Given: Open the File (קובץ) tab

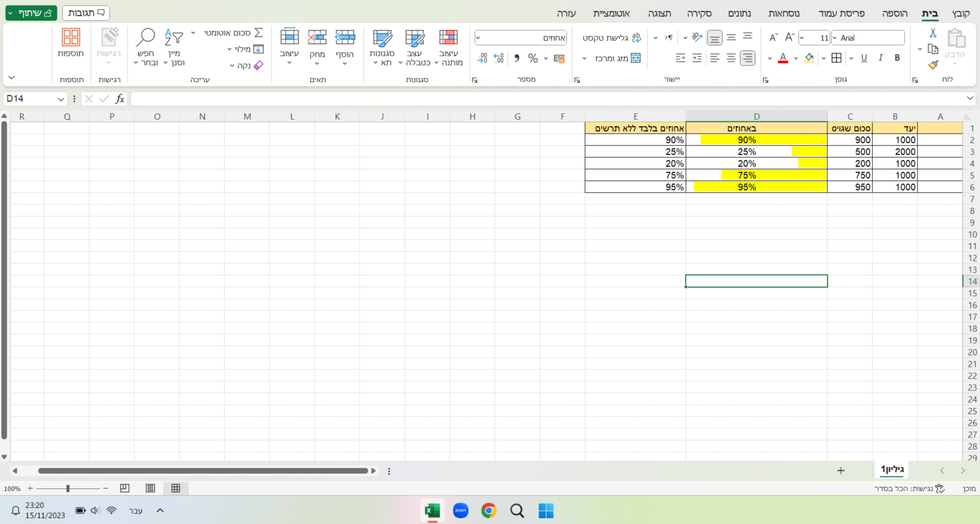Looking at the screenshot, I should (961, 13).
